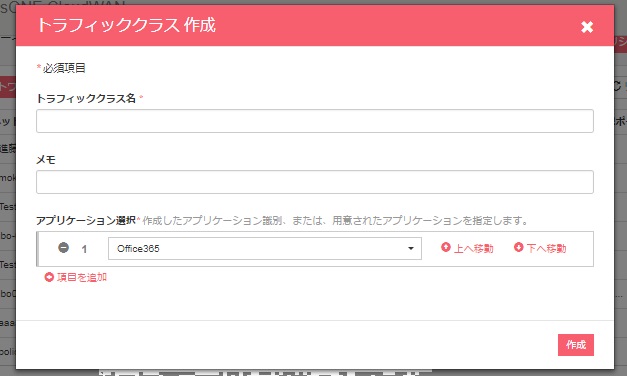This screenshot has width=627, height=376.
Task: Add a new entry via 項目を追加
Action: pyautogui.click(x=76, y=277)
